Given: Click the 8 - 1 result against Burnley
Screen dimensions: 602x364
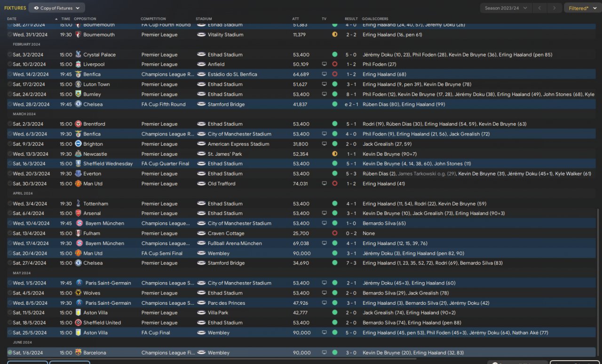Looking at the screenshot, I should pyautogui.click(x=351, y=94).
